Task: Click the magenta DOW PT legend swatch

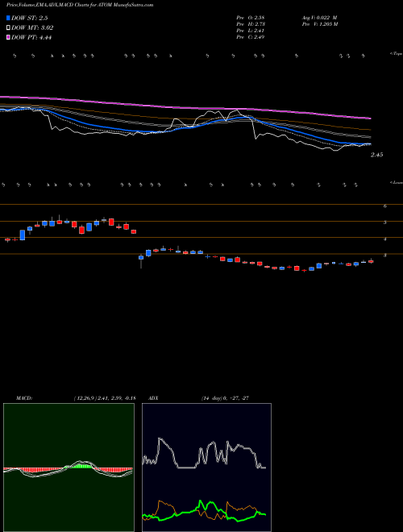Action: pos(9,38)
